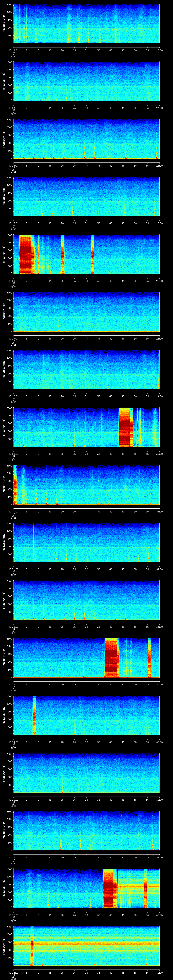Click the 30:00 end time label
The height and width of the screenshot is (980, 173).
pos(159,454)
